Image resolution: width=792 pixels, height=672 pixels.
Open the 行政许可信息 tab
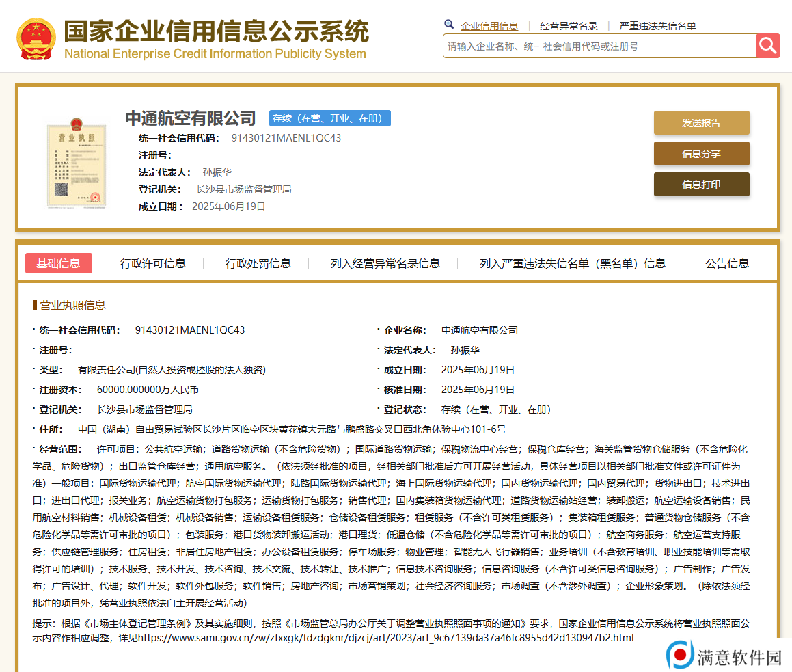pos(153,263)
